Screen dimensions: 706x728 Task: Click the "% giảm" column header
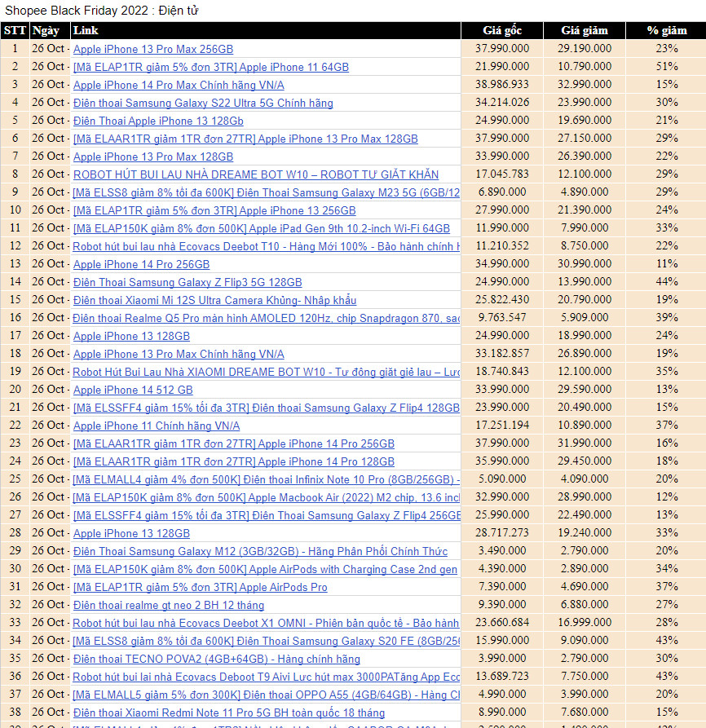(667, 30)
